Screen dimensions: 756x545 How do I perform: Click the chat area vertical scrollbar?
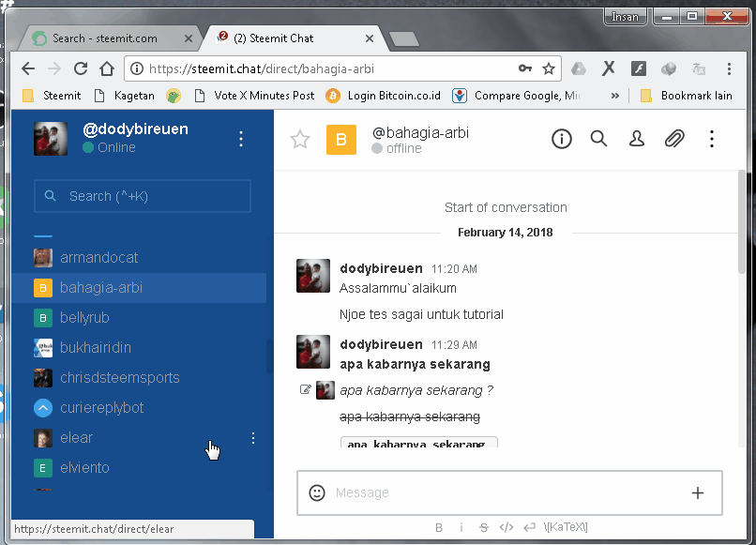742,222
